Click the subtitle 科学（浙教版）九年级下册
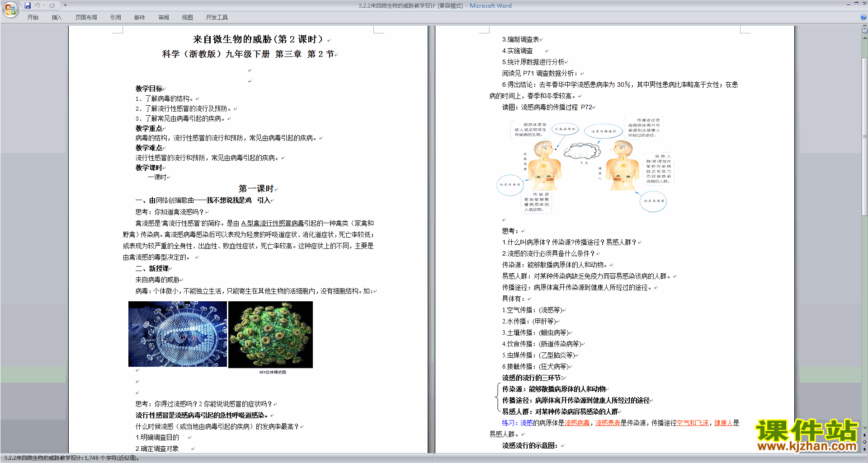 coord(216,54)
